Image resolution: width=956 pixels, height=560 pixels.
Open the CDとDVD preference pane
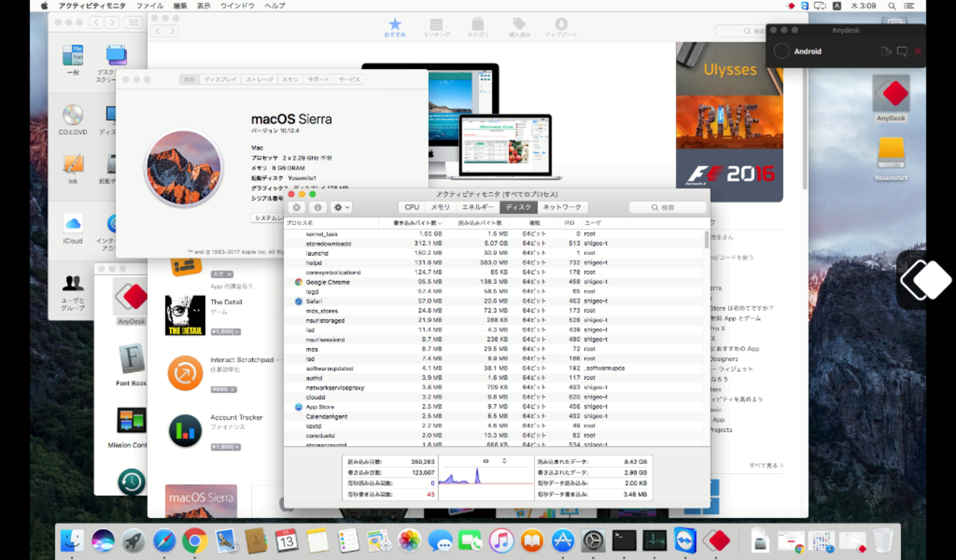[73, 120]
